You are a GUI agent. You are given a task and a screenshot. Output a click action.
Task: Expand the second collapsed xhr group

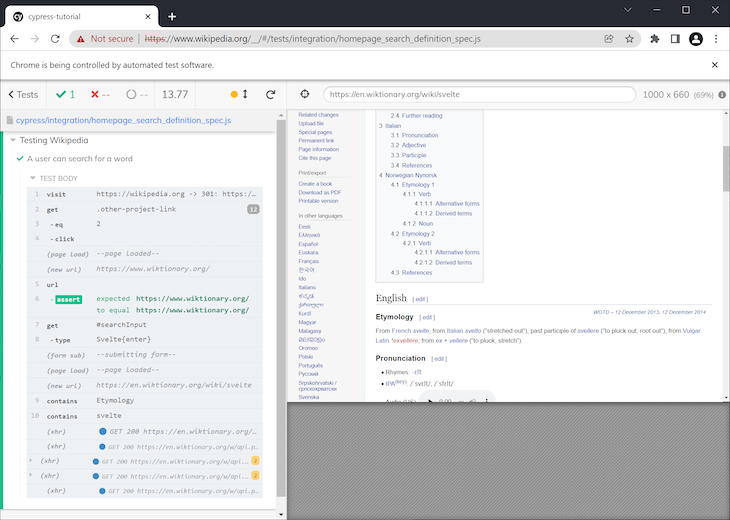tap(31, 475)
